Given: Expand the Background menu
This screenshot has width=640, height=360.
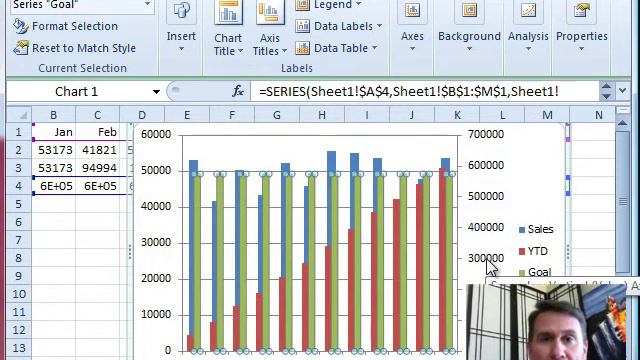Looking at the screenshot, I should click(x=469, y=49).
